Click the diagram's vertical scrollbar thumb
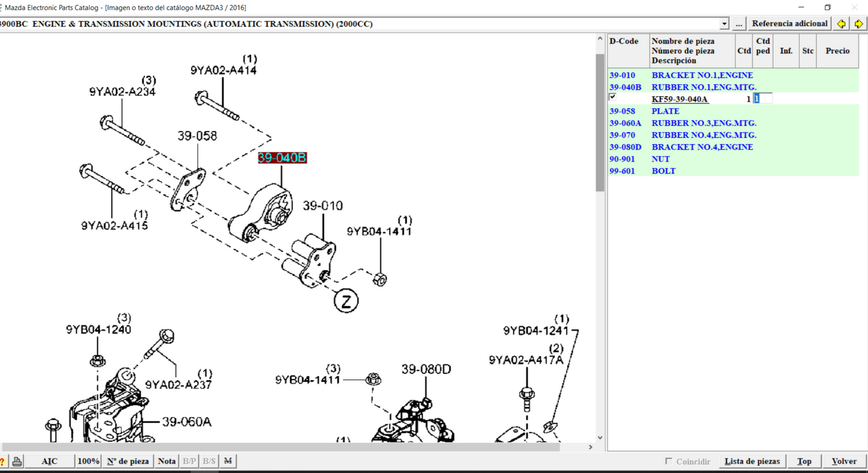Image resolution: width=868 pixels, height=473 pixels. [x=599, y=122]
